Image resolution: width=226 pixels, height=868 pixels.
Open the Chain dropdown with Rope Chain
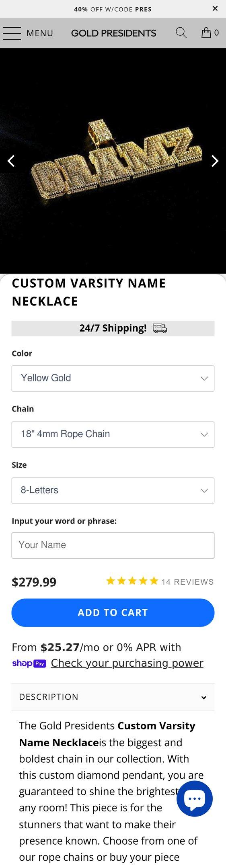click(x=113, y=434)
